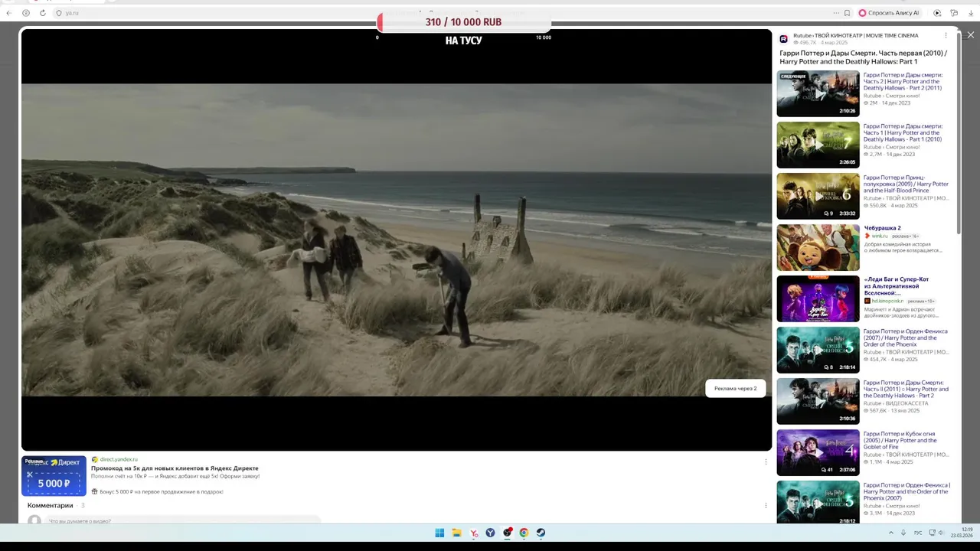Open Order of the Phoenix thumbnail from Смотри кино, 2:18:12

click(818, 502)
